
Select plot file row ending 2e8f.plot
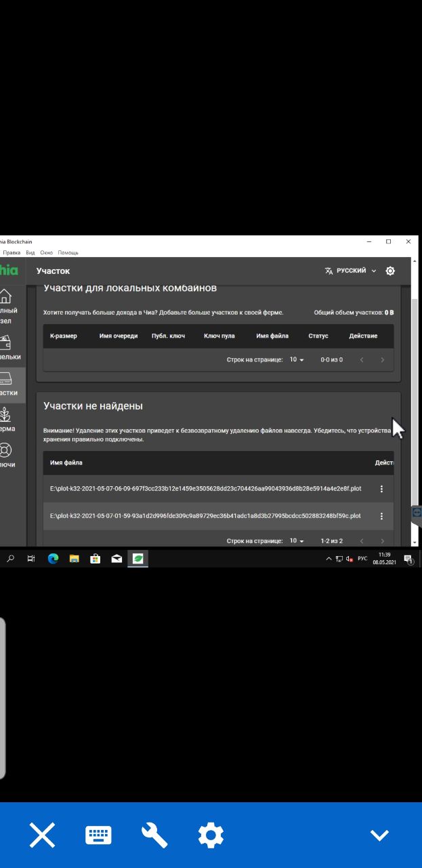click(x=218, y=489)
